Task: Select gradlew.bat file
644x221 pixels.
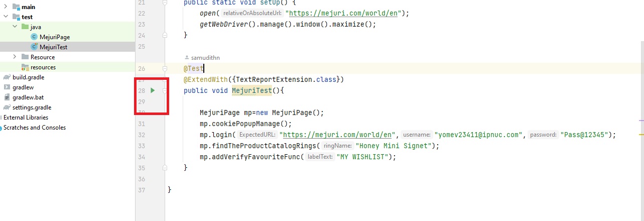Action: (28, 97)
